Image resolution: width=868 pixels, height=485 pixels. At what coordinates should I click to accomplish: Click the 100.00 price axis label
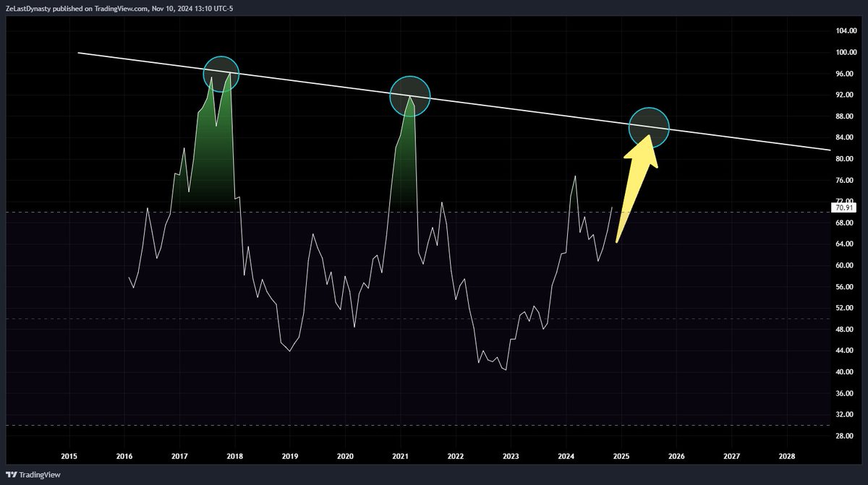click(846, 53)
